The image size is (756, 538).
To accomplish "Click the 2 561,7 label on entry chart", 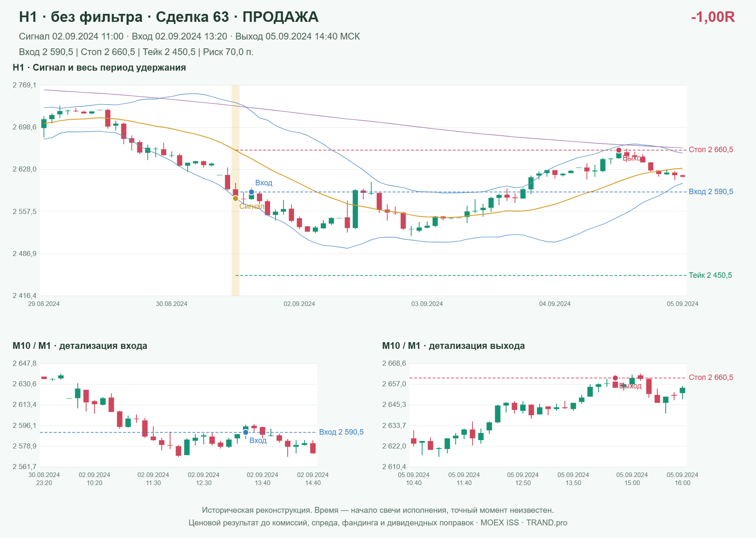I will (24, 467).
